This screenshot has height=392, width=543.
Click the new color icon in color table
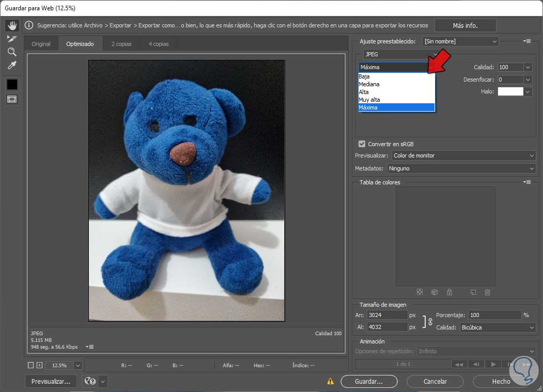pyautogui.click(x=473, y=292)
